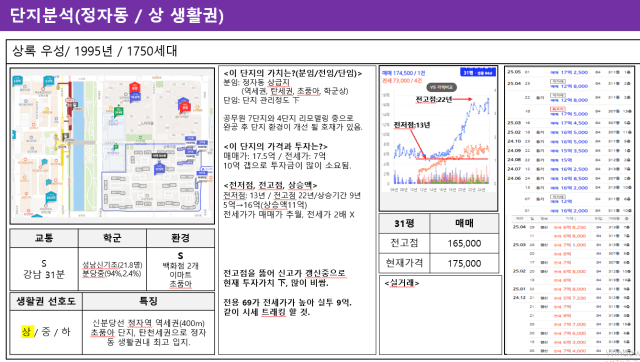Click the 환경 table header

click(x=180, y=238)
